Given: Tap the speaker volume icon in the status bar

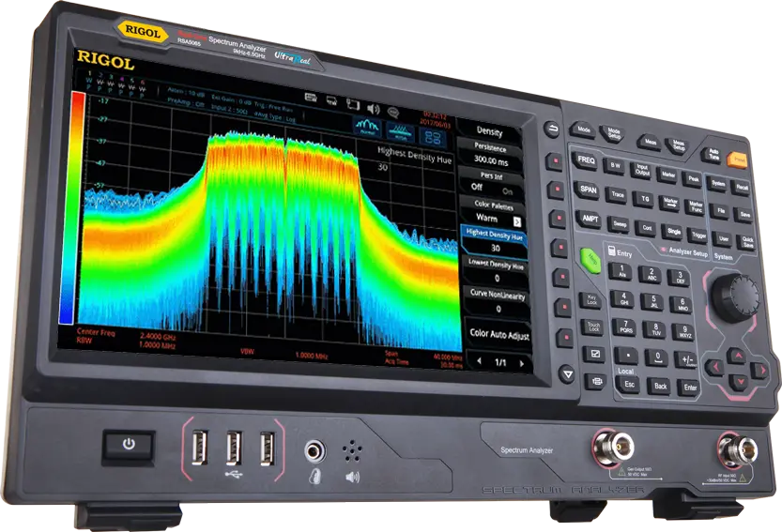Looking at the screenshot, I should (372, 108).
